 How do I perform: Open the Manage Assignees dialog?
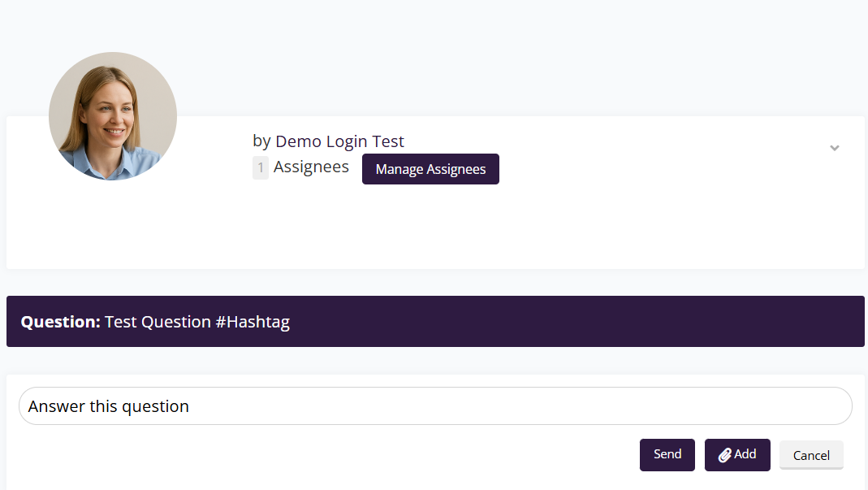430,169
